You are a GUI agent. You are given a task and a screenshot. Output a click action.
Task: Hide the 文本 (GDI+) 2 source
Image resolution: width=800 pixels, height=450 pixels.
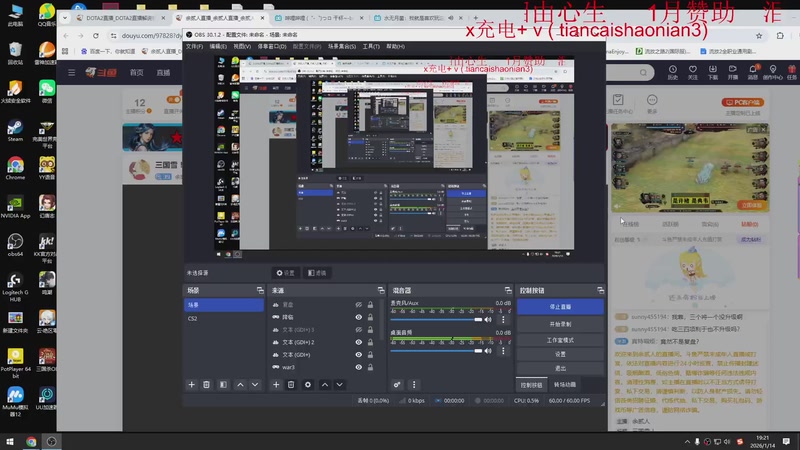(x=359, y=342)
